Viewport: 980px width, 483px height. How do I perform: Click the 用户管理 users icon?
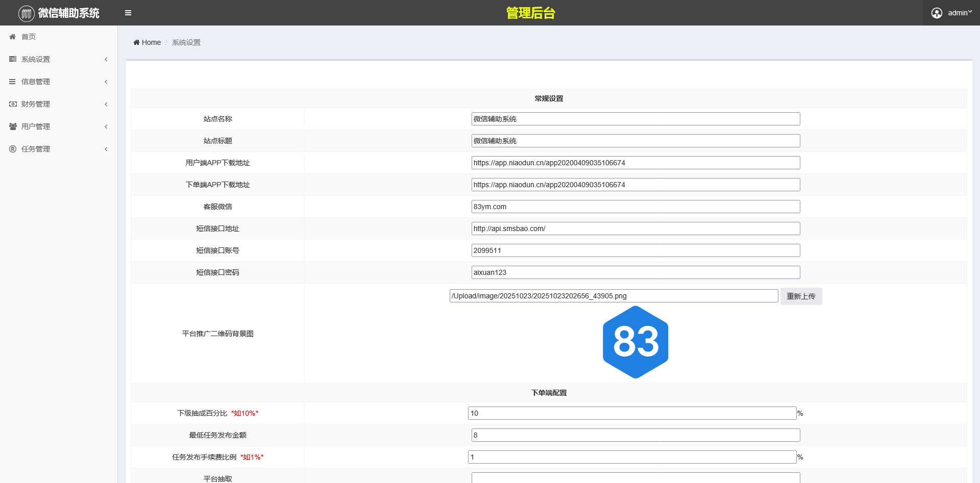(x=13, y=126)
